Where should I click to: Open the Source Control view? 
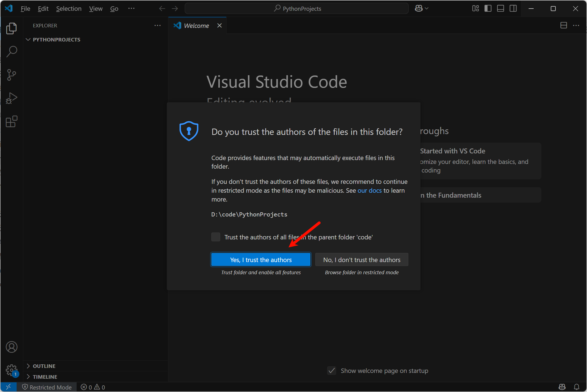11,75
